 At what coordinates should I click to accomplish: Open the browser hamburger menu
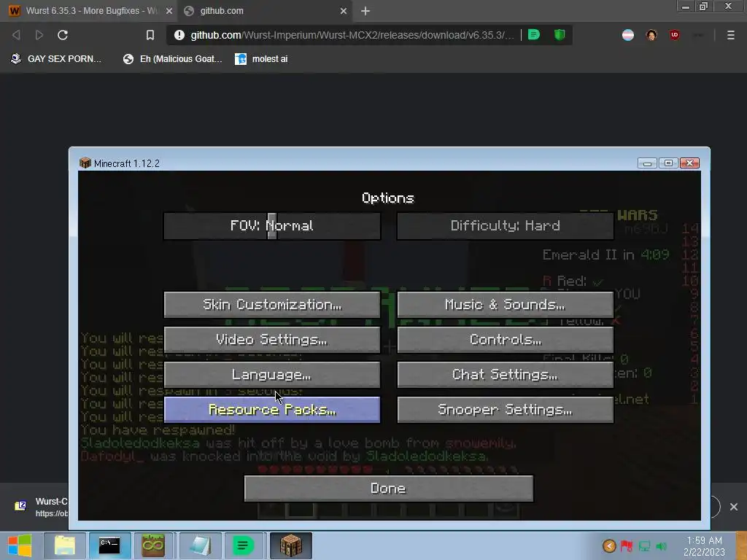pyautogui.click(x=731, y=35)
